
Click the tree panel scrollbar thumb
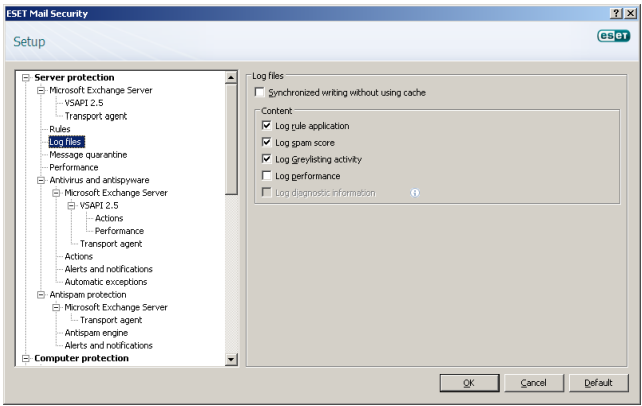[x=231, y=139]
